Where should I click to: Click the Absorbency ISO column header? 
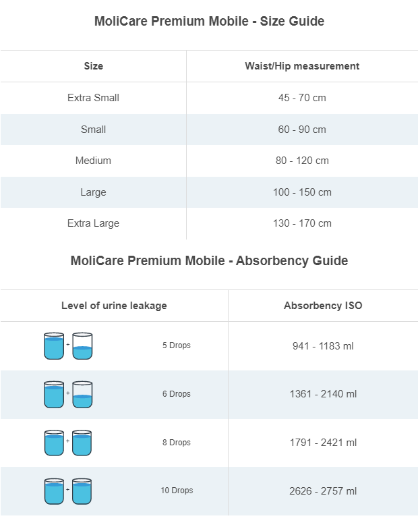323,306
